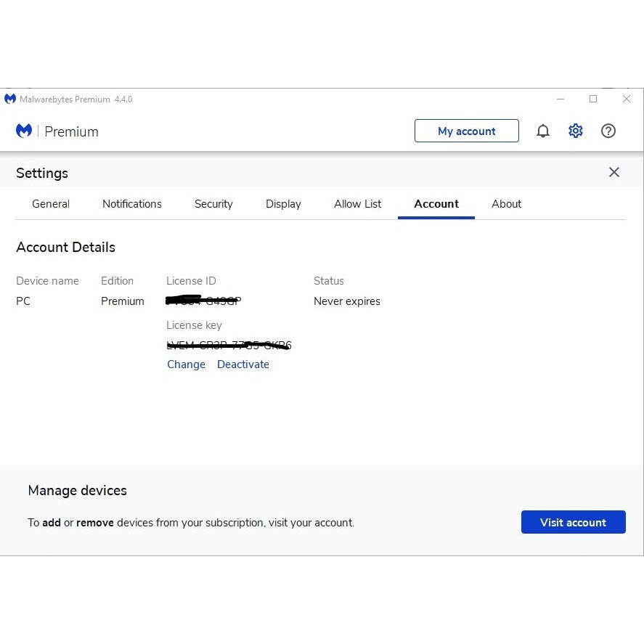Click the 'Device name' column label

pyautogui.click(x=47, y=281)
